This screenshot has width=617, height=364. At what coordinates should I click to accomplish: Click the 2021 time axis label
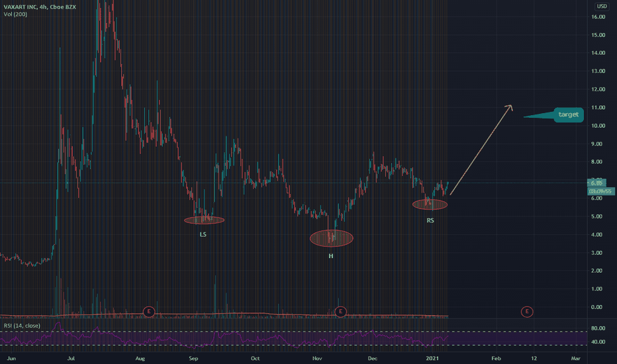(432, 358)
